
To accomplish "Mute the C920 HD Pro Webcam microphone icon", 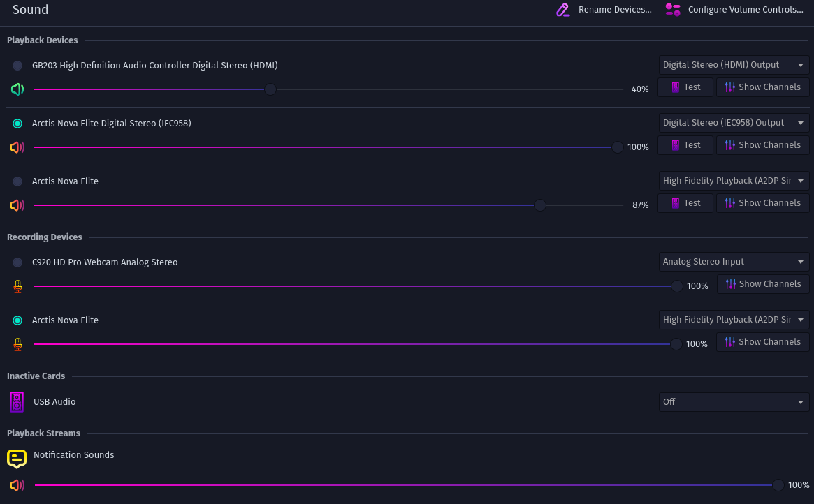I will pyautogui.click(x=17, y=286).
